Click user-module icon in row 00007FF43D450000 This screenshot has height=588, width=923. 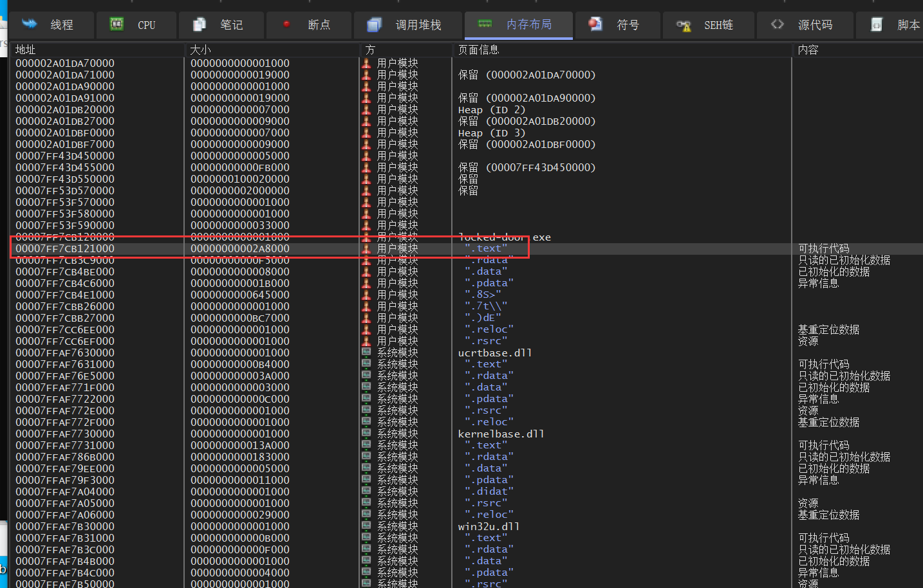coord(366,156)
